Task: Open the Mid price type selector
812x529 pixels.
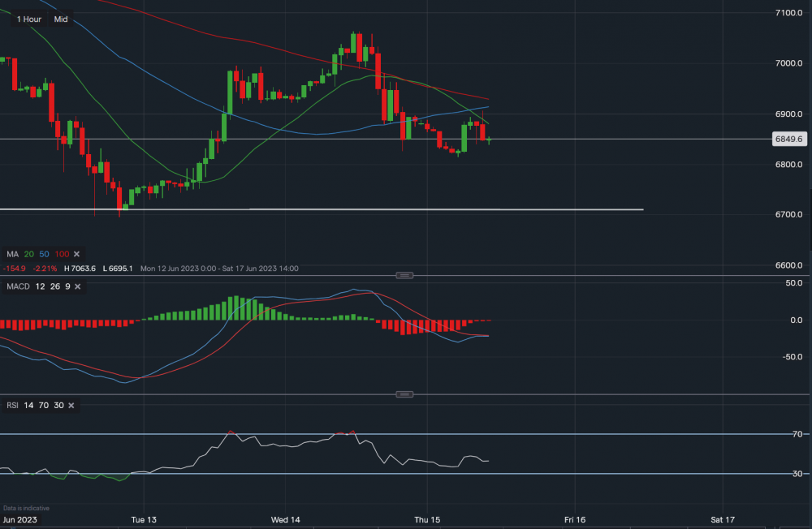Action: point(62,19)
